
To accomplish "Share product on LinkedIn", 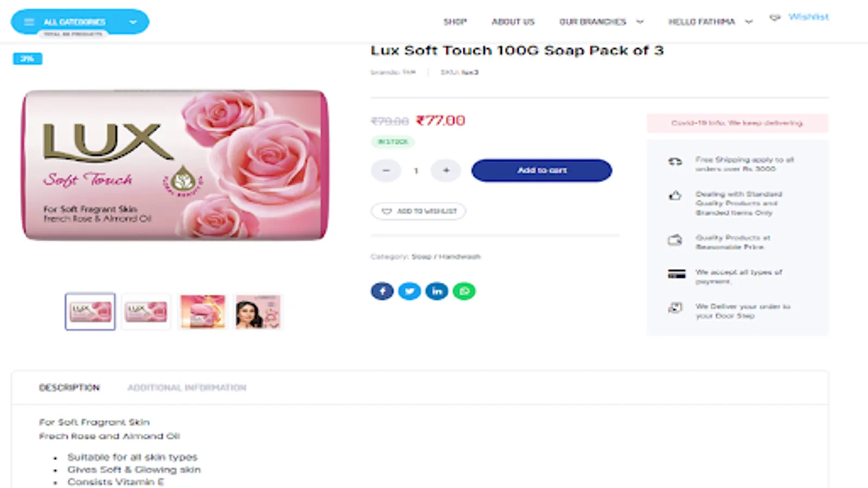I will coord(437,291).
